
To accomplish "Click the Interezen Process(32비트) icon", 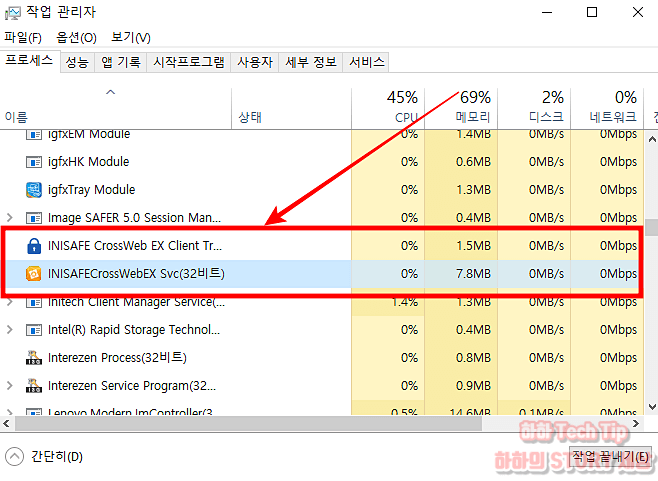I will pos(34,358).
